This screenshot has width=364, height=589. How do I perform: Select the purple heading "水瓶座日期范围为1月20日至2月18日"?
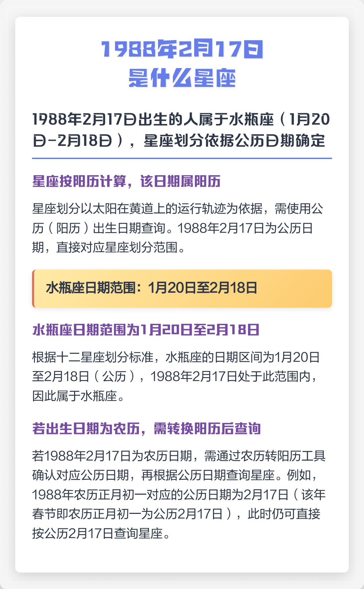coord(146,330)
